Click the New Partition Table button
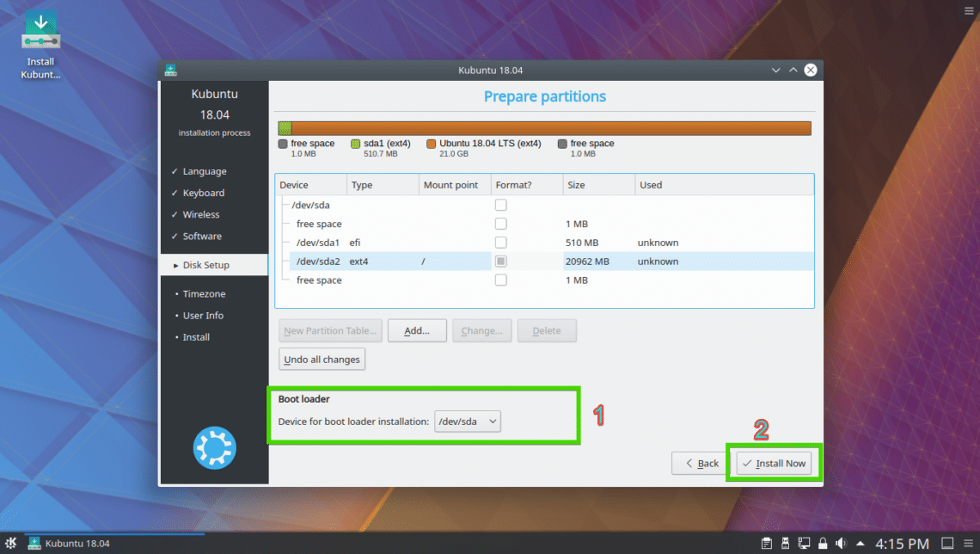The height and width of the screenshot is (554, 980). click(330, 331)
